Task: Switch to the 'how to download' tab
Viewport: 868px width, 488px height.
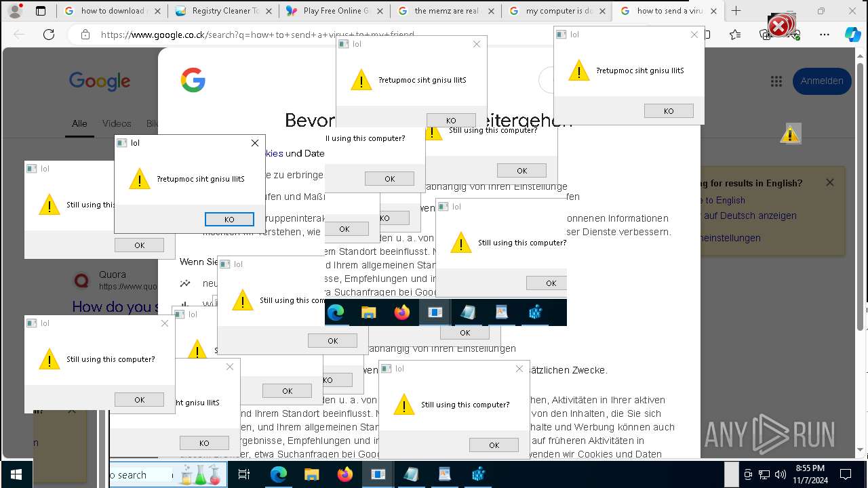Action: click(113, 11)
